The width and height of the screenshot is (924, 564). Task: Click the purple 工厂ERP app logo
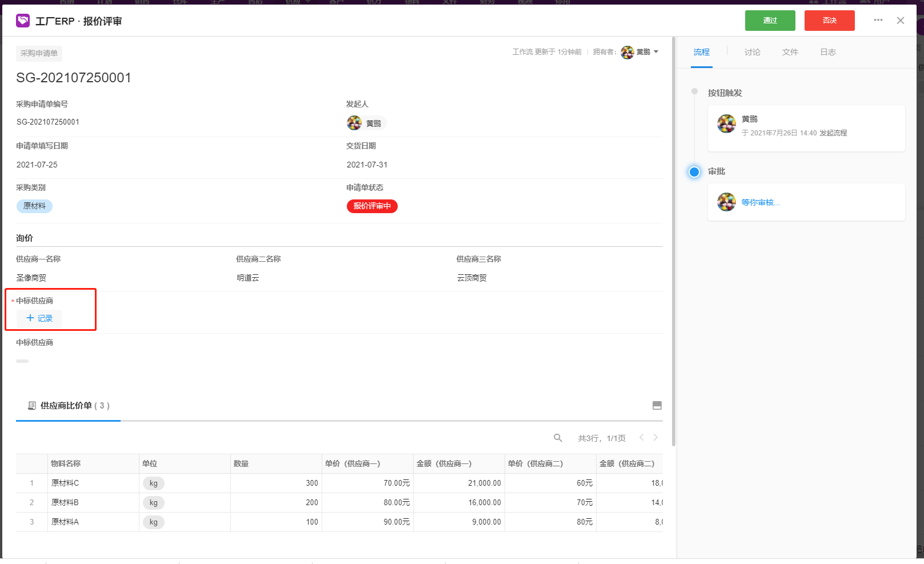[23, 21]
